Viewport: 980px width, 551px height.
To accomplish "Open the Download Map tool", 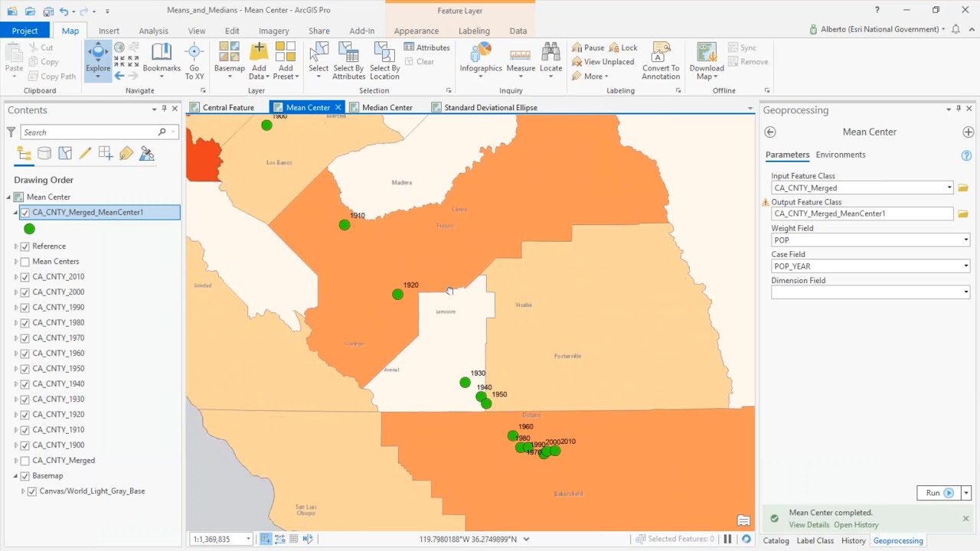I will pyautogui.click(x=707, y=60).
